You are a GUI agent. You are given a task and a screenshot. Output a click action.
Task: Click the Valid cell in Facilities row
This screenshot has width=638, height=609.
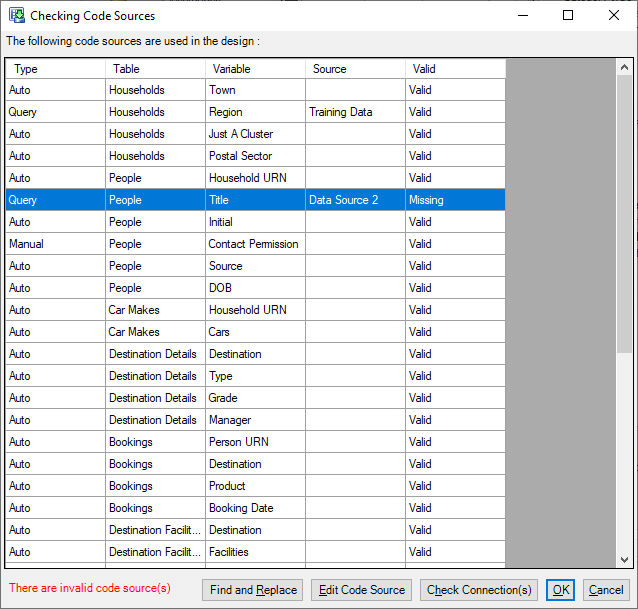tap(456, 551)
